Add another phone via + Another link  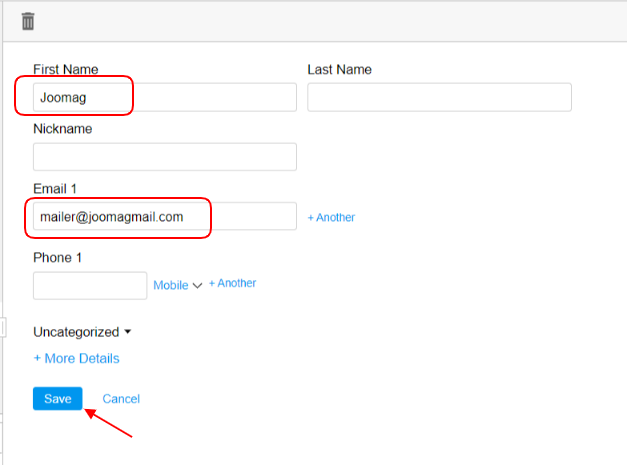click(x=232, y=283)
